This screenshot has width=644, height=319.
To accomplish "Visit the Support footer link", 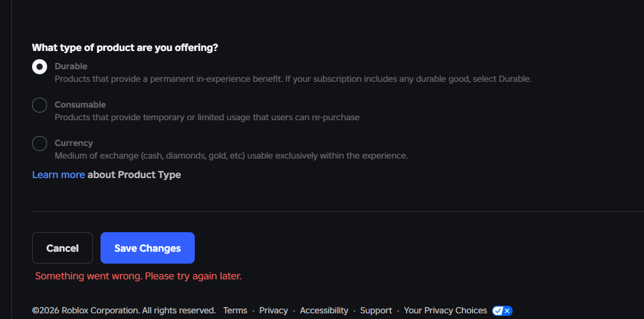I will [x=376, y=311].
